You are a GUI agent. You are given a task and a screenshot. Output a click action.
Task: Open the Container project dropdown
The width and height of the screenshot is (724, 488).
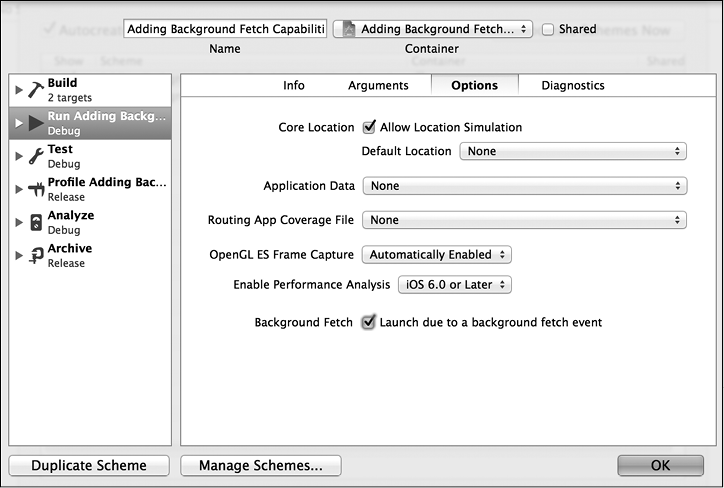tap(432, 30)
